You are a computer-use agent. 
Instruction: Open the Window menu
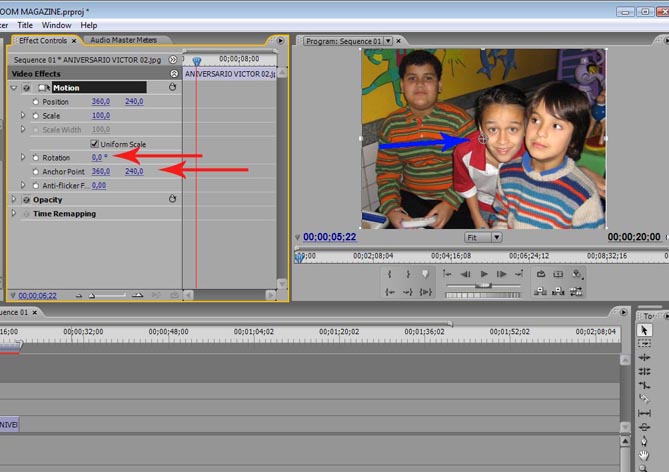[56, 25]
